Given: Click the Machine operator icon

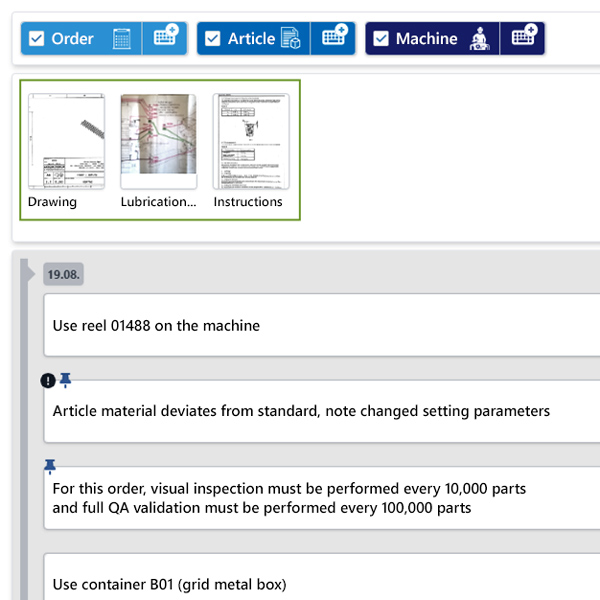Looking at the screenshot, I should [x=479, y=39].
